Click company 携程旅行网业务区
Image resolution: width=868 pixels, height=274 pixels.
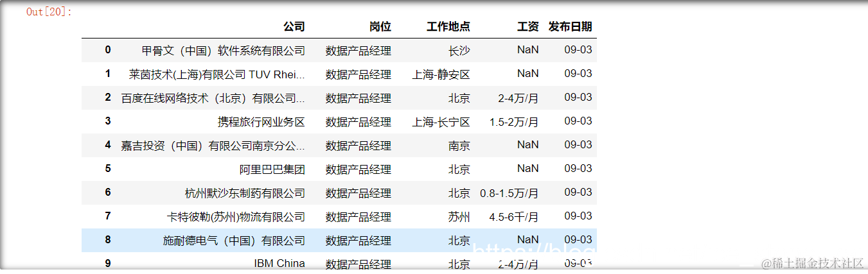click(x=261, y=122)
